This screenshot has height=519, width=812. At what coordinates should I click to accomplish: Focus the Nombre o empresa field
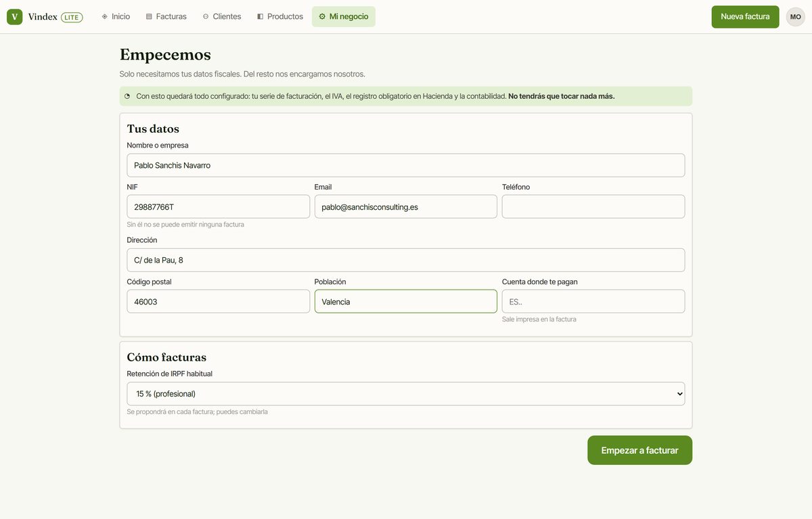point(406,165)
